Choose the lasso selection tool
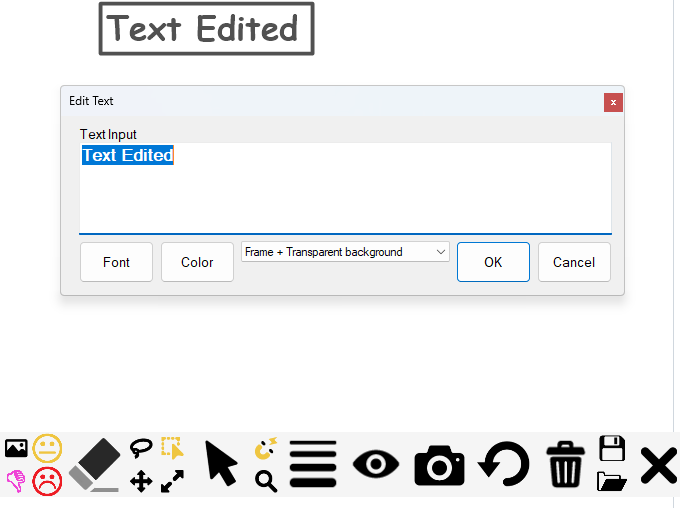Screen dimensions: 680x508 click(141, 448)
